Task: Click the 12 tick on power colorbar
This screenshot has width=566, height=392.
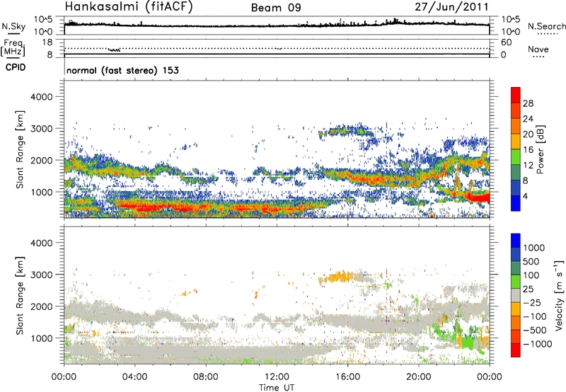Action: point(528,166)
